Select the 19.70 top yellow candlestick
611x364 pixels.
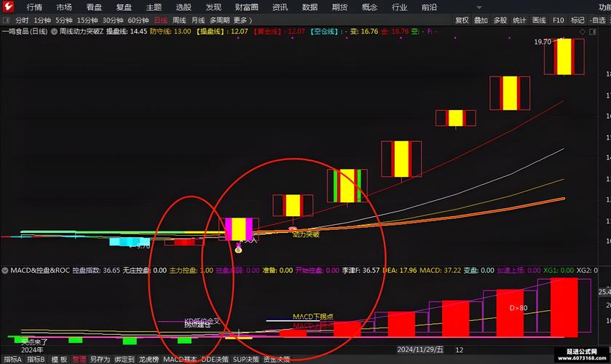click(564, 56)
